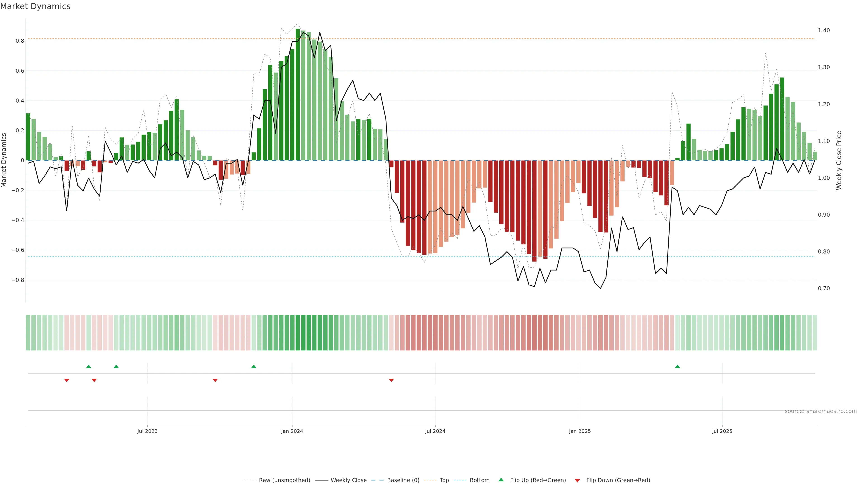The height and width of the screenshot is (488, 868).
Task: Click the flip-up triangle near April 2025
Action: [677, 366]
